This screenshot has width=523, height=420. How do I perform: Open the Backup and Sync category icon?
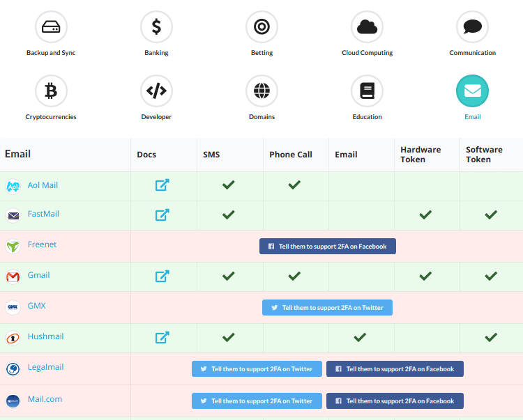click(x=51, y=27)
